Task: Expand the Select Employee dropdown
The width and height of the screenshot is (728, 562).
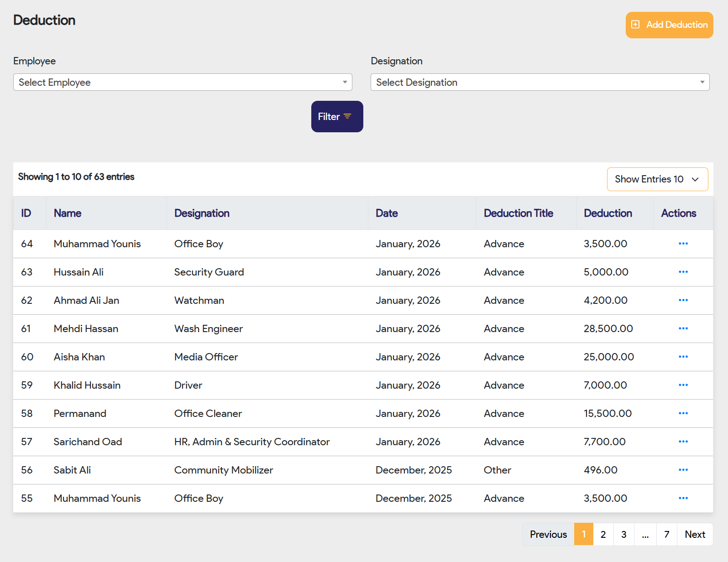Action: coord(183,82)
